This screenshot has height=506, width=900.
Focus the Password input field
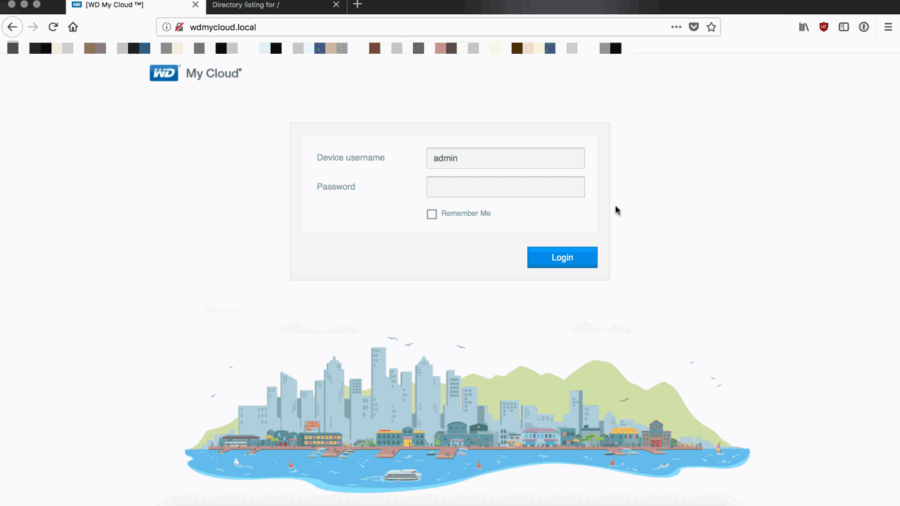[505, 187]
